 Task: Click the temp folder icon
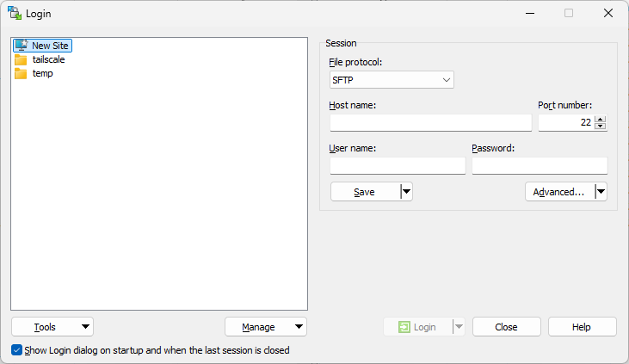pos(21,74)
